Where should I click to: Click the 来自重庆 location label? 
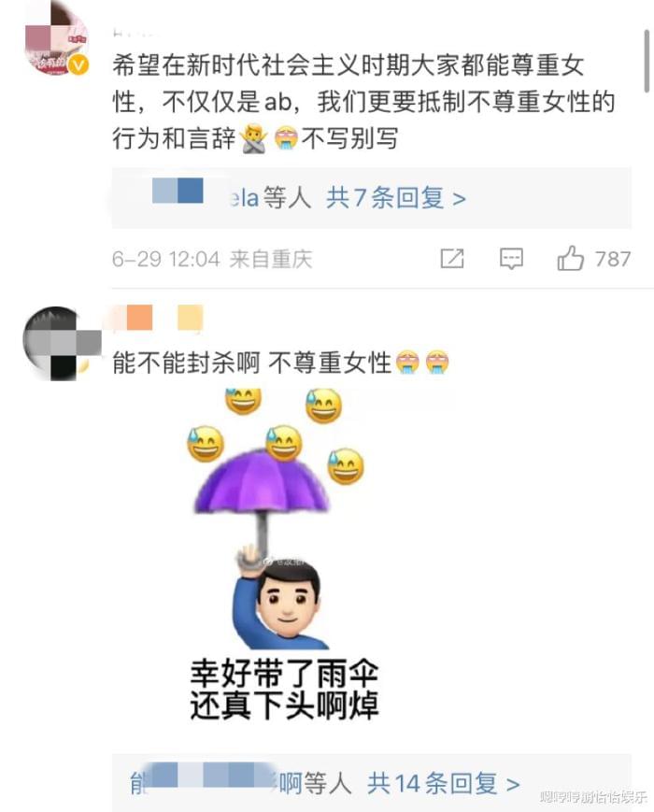click(x=271, y=259)
